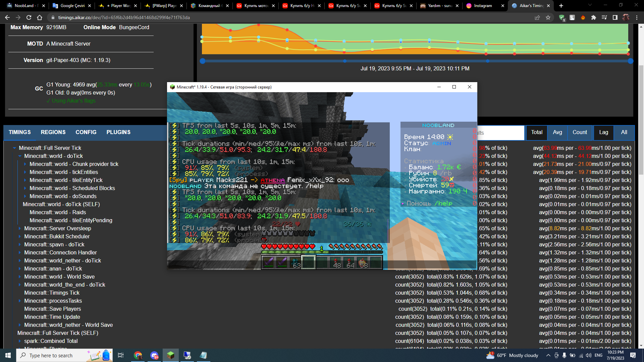
Task: Toggle the All filter option
Action: [x=624, y=132]
